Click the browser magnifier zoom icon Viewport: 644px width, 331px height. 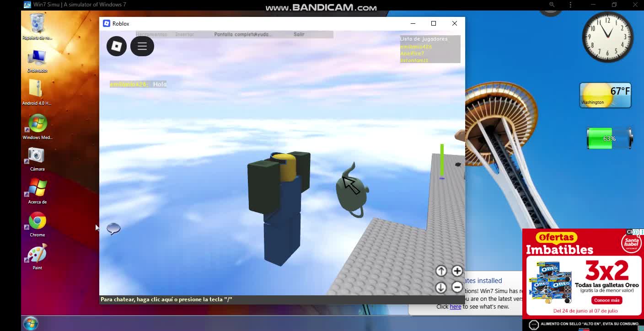552,5
